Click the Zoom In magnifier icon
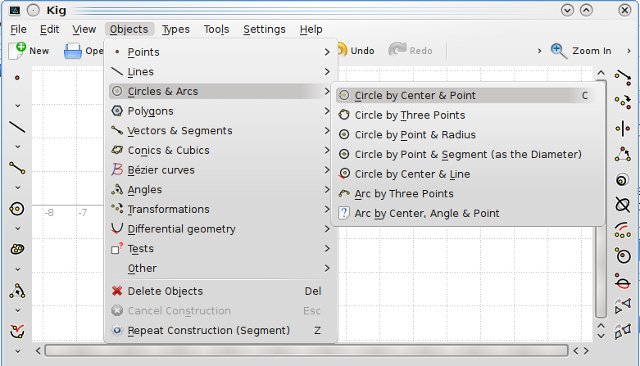This screenshot has width=640, height=366. pyautogui.click(x=558, y=51)
